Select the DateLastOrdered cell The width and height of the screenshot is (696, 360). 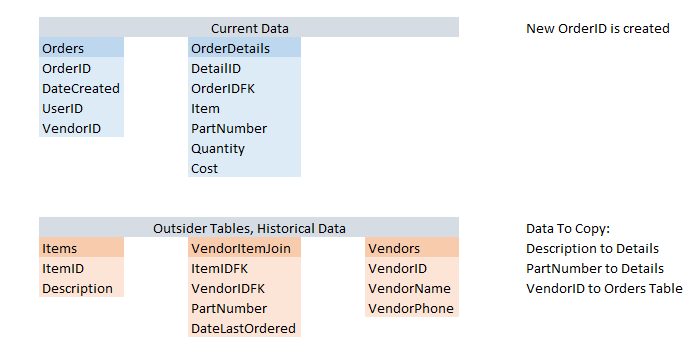coord(244,327)
